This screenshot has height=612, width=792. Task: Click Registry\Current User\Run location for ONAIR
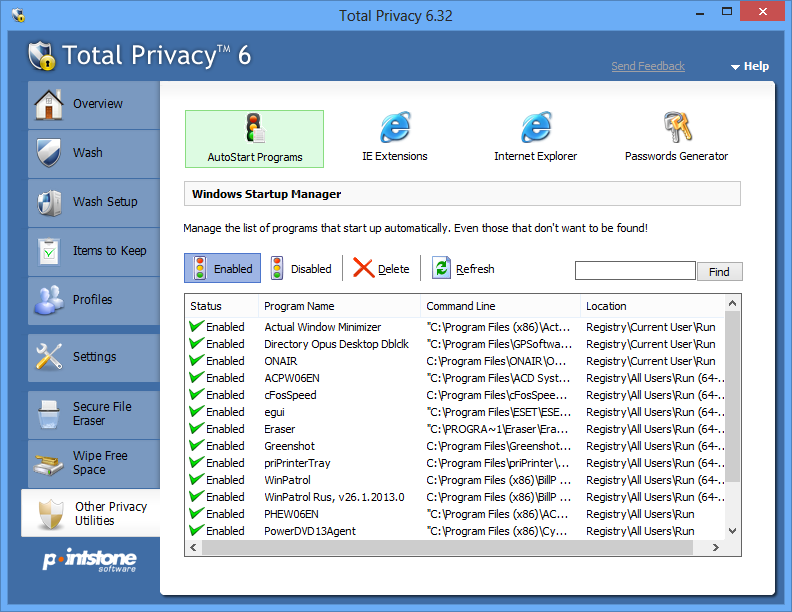click(651, 361)
